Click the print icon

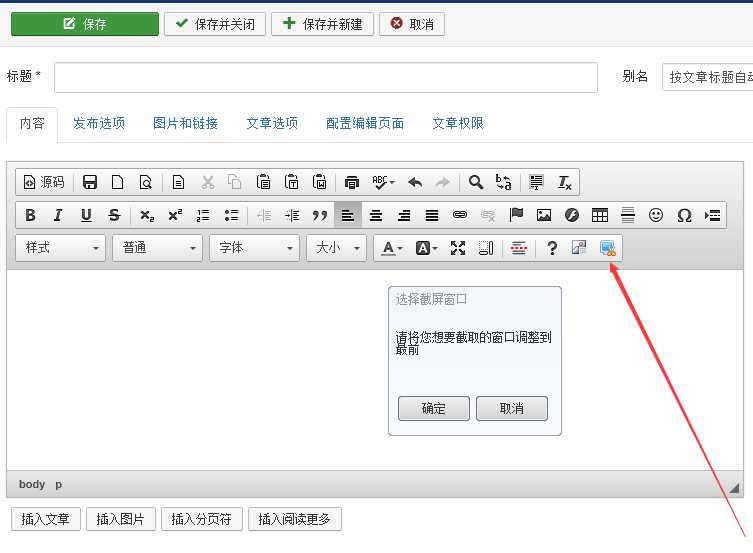[x=352, y=182]
